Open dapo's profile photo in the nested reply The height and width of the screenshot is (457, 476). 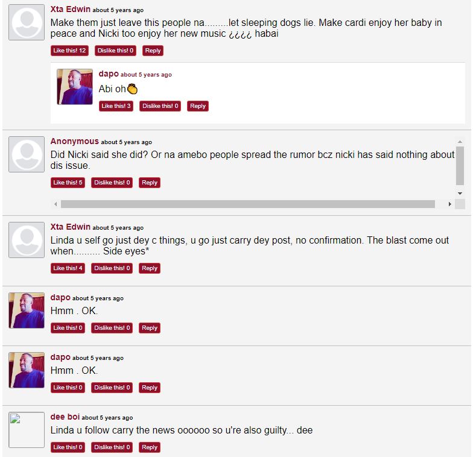(75, 87)
